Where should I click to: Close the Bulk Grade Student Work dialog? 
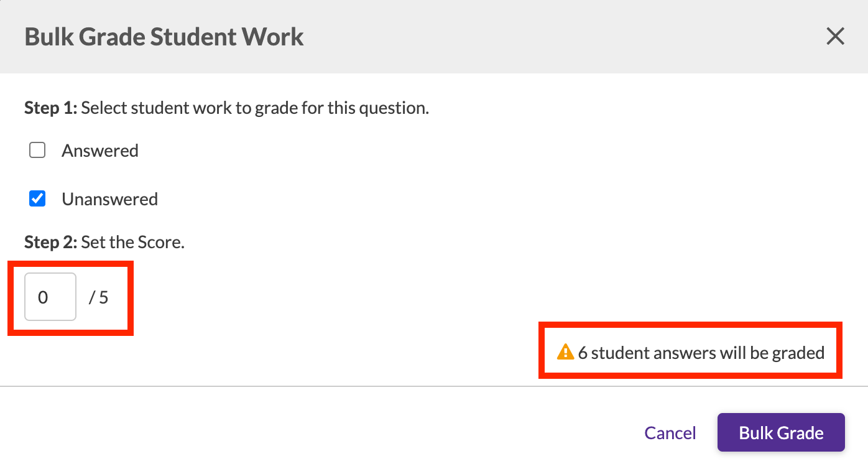[835, 37]
